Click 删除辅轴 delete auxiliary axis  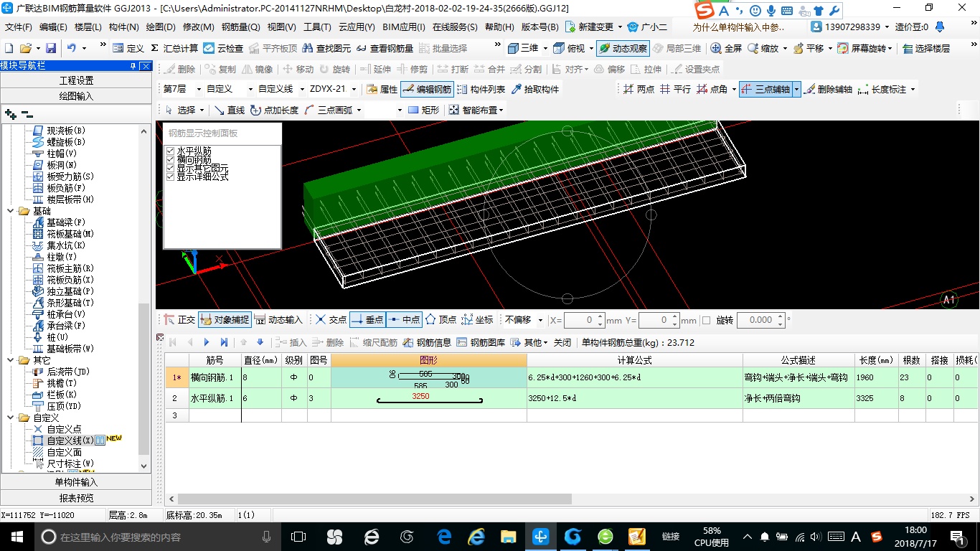[828, 90]
